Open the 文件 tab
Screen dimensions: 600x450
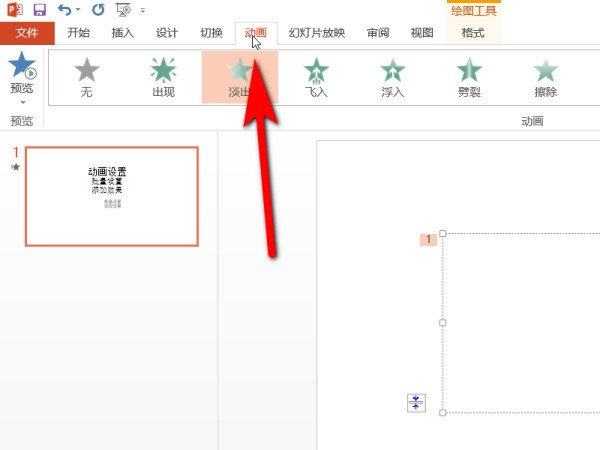pyautogui.click(x=27, y=33)
